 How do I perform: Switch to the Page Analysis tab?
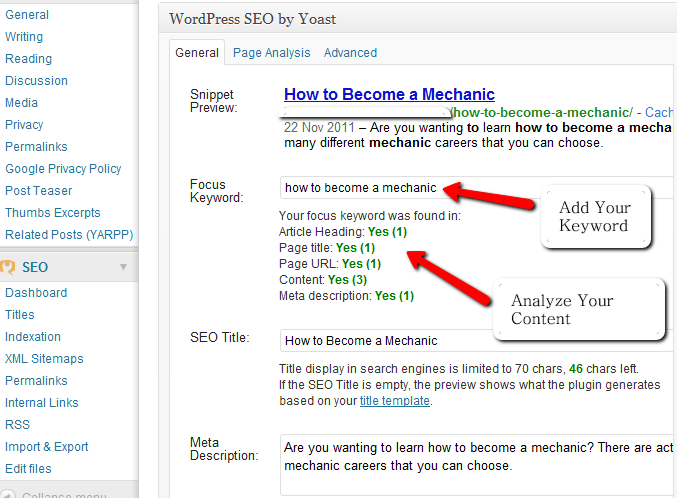click(272, 53)
